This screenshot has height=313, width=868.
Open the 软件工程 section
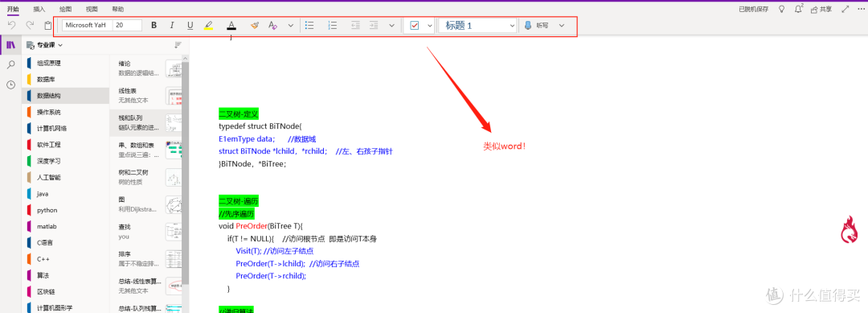65,145
